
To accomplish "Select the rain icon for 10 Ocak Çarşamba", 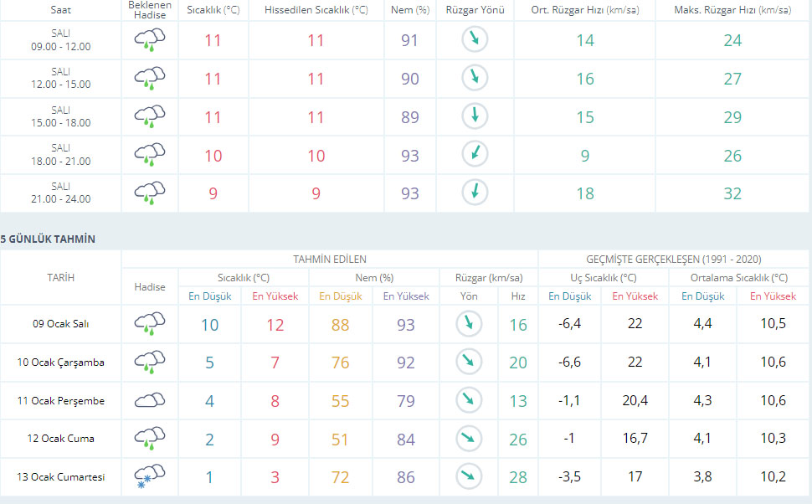I will pyautogui.click(x=150, y=362).
